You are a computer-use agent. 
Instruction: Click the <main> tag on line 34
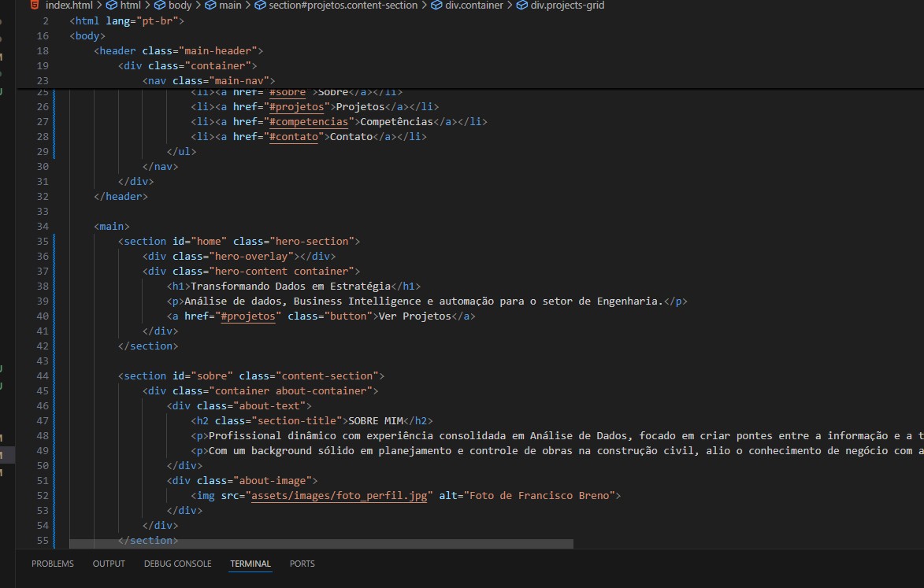pos(111,226)
